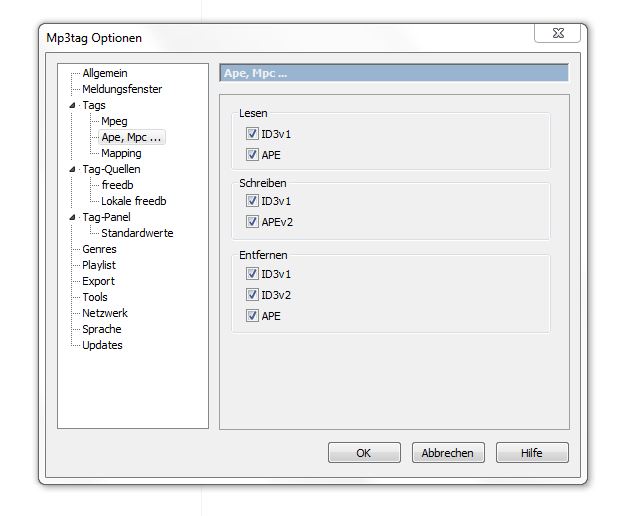Collapse the Tag-Quellen tree node
The image size is (636, 516).
pos(72,169)
